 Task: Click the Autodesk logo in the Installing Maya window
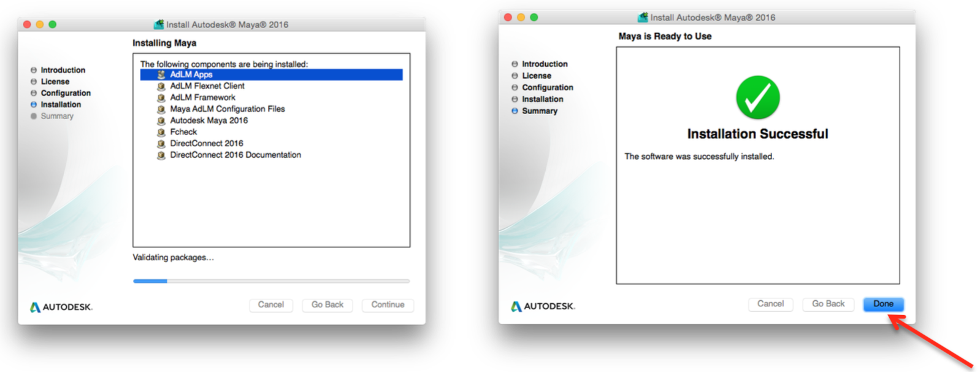pos(61,307)
